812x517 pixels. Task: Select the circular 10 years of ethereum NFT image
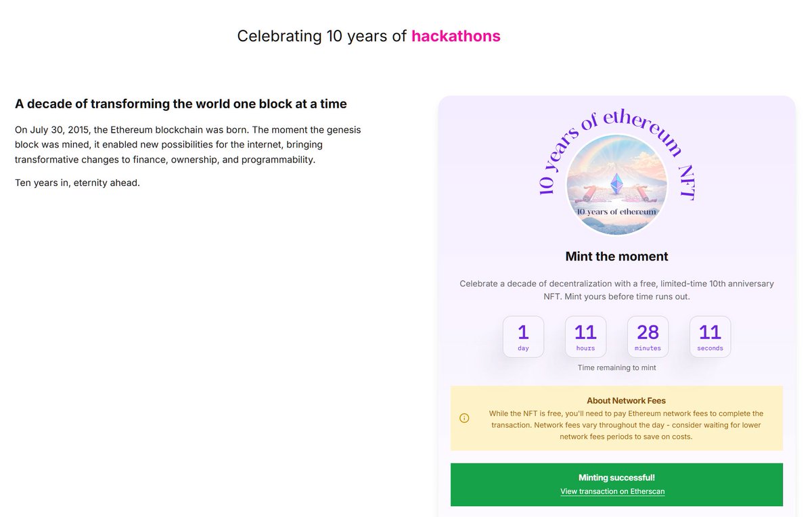616,185
